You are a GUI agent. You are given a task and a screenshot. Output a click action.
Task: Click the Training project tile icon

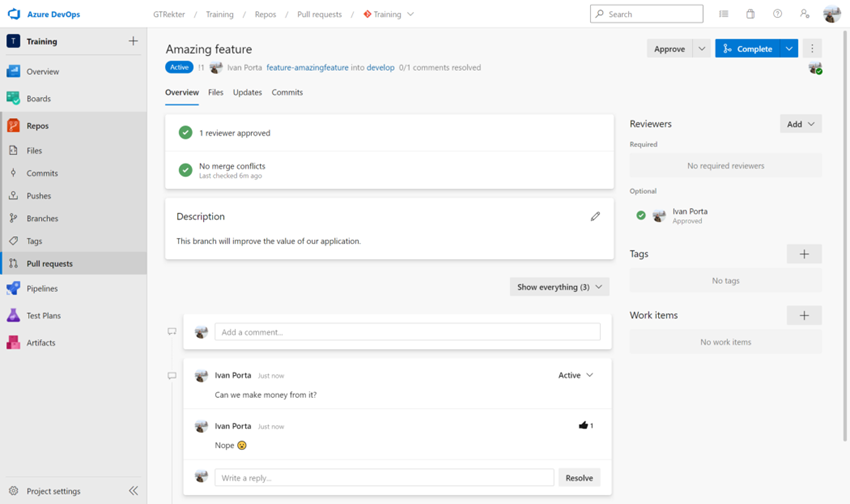[14, 41]
